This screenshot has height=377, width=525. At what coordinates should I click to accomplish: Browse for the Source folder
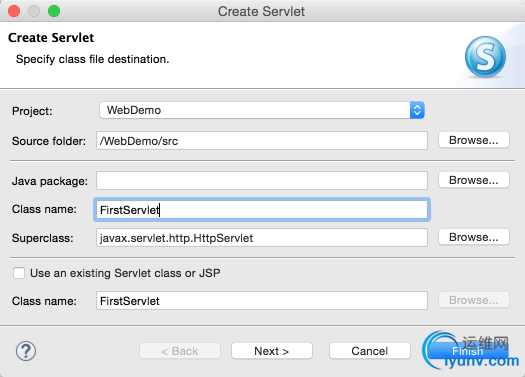coord(474,140)
